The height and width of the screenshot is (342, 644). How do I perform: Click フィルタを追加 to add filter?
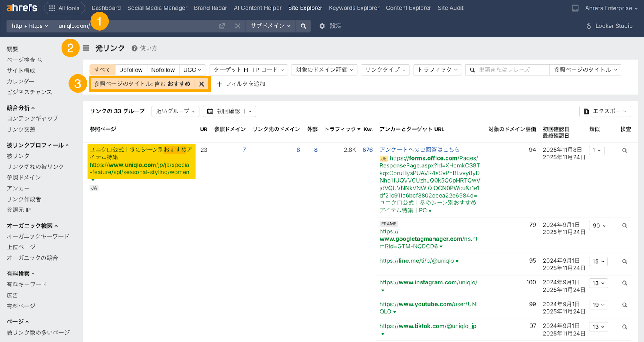[241, 84]
